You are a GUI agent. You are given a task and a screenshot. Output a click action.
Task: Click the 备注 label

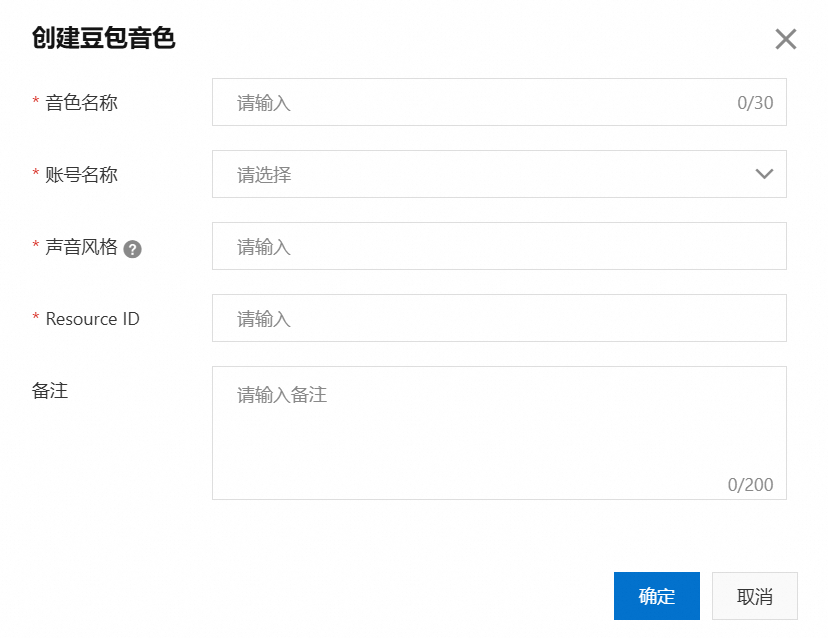50,391
